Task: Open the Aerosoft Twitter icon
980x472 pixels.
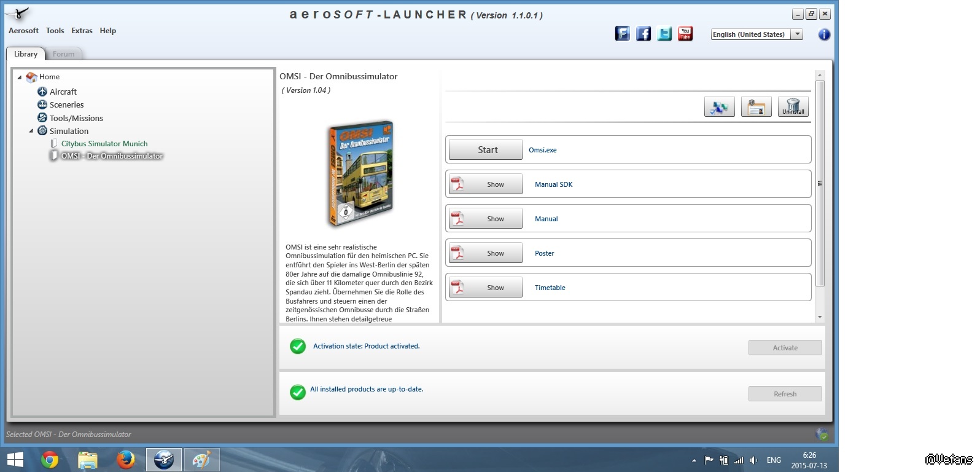Action: [x=664, y=34]
